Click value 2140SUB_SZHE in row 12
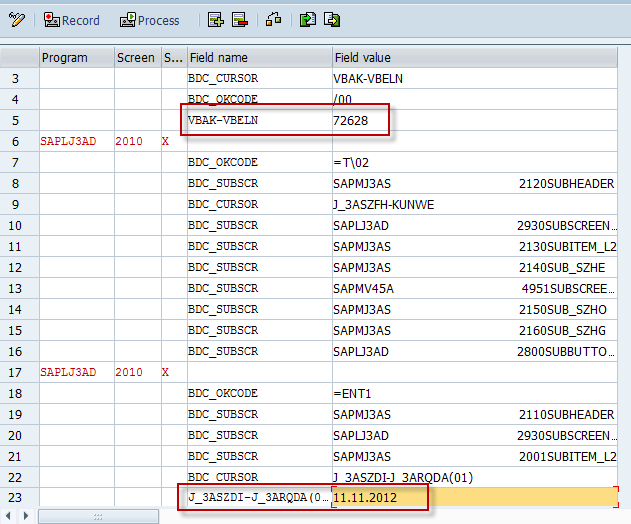631x524 pixels. (562, 268)
